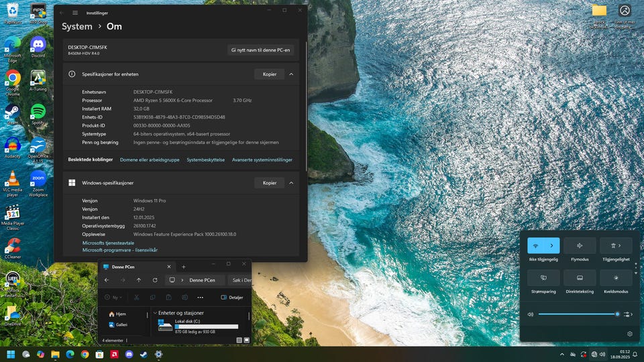Toggle Flymodus in quick settings

580,245
